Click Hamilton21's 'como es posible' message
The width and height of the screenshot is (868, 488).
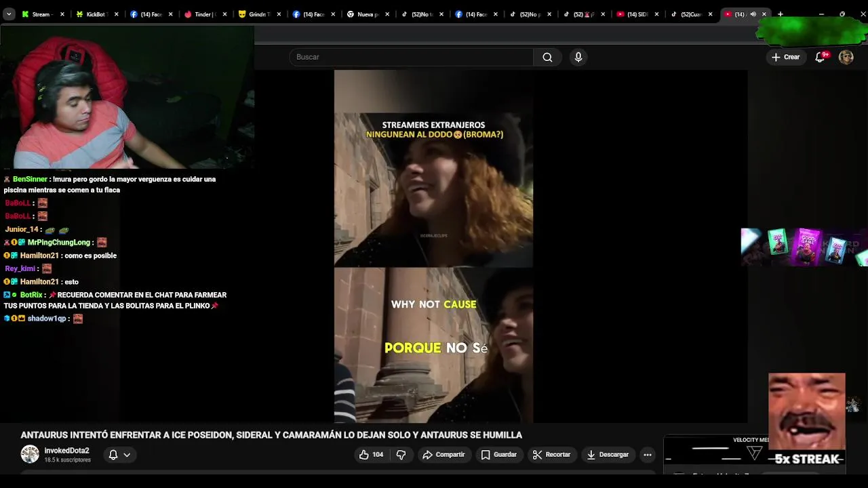91,256
